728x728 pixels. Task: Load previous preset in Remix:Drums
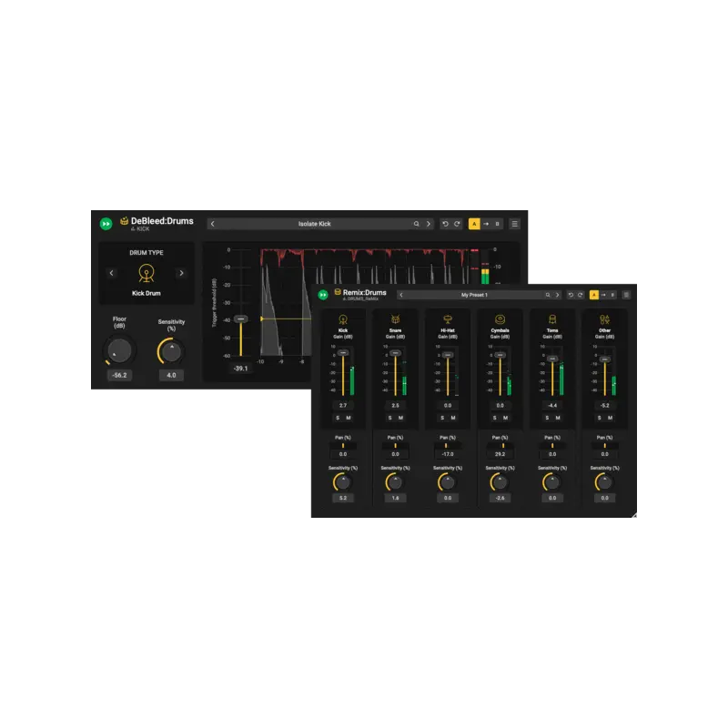pyautogui.click(x=401, y=295)
